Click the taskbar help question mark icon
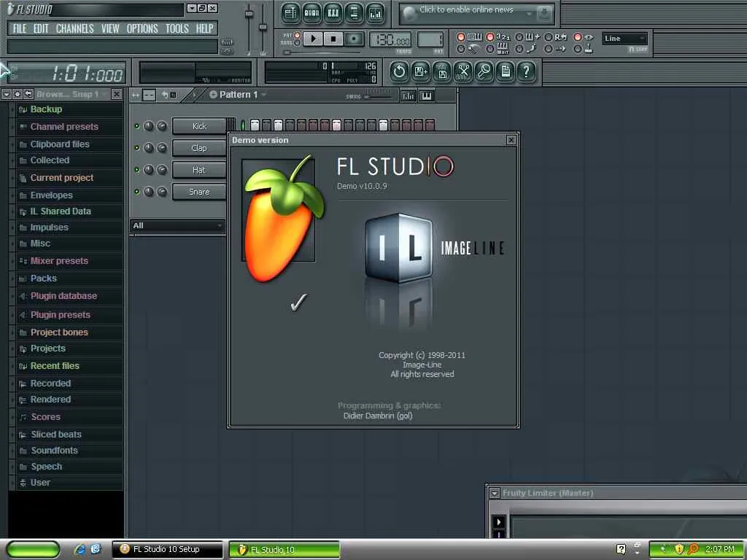Screen dimensions: 747x560 [621, 549]
